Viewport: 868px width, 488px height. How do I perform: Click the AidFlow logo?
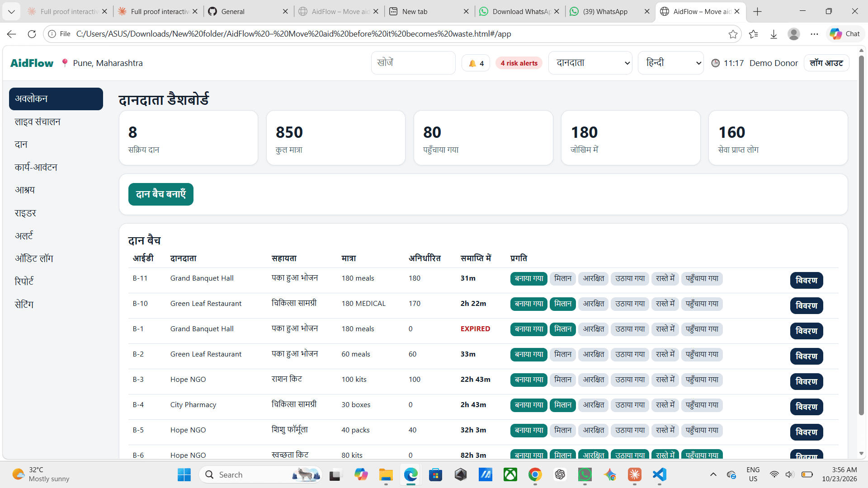pyautogui.click(x=32, y=63)
